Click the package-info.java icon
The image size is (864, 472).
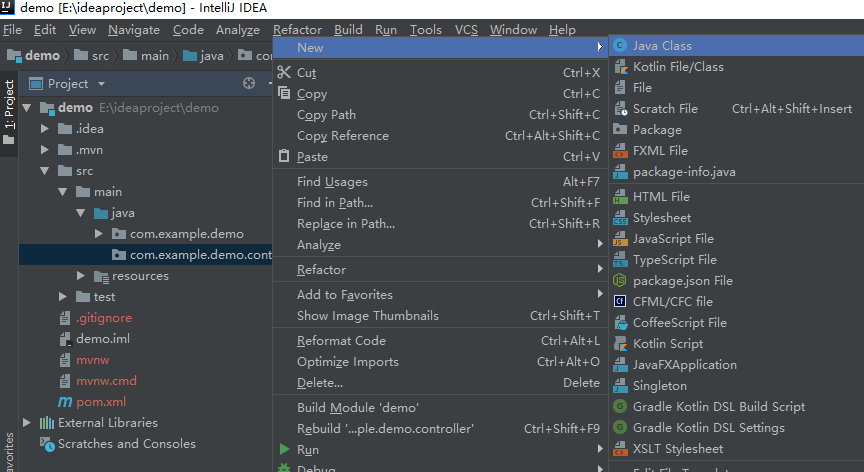click(x=620, y=172)
